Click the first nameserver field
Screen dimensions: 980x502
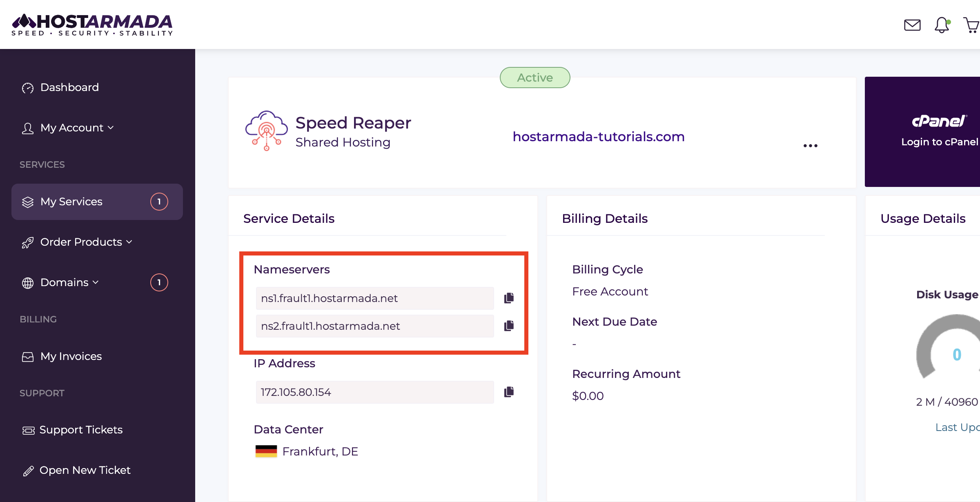[375, 298]
